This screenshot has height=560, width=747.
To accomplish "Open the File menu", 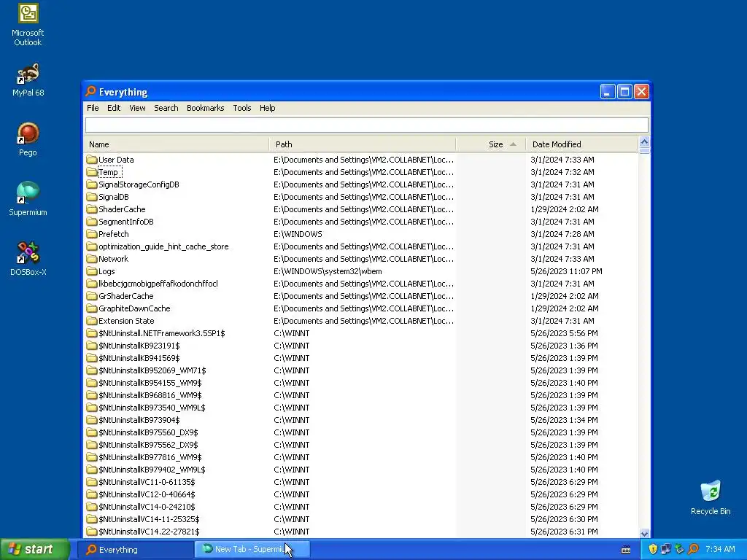I will tap(93, 108).
